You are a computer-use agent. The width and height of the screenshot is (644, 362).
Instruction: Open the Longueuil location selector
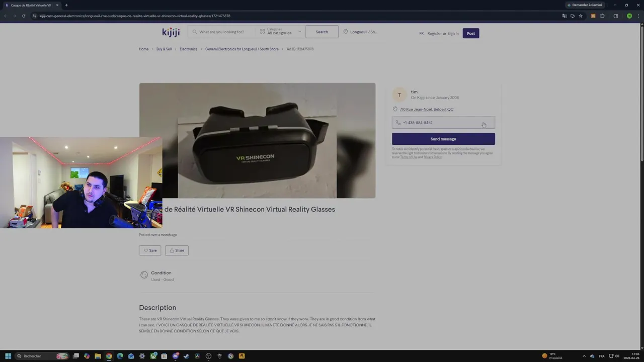(x=360, y=32)
